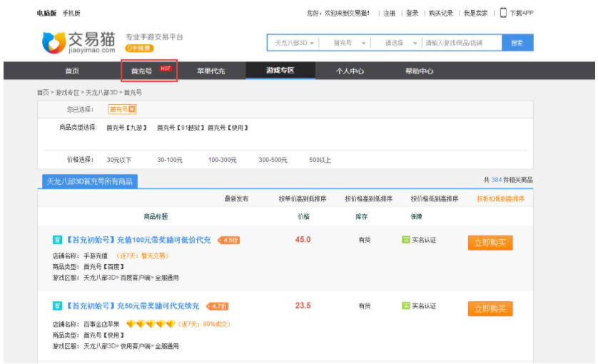Click the 我是卖家 link
Screen dimensions: 598x364
[x=475, y=14]
